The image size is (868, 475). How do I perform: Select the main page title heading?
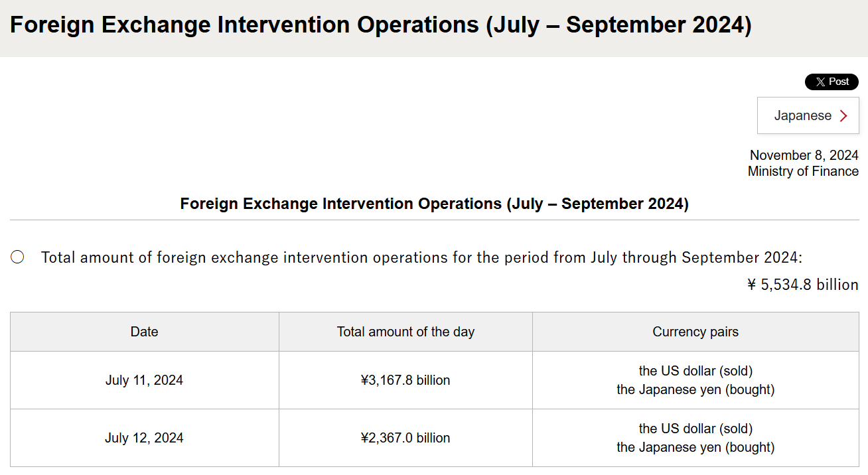pos(381,25)
